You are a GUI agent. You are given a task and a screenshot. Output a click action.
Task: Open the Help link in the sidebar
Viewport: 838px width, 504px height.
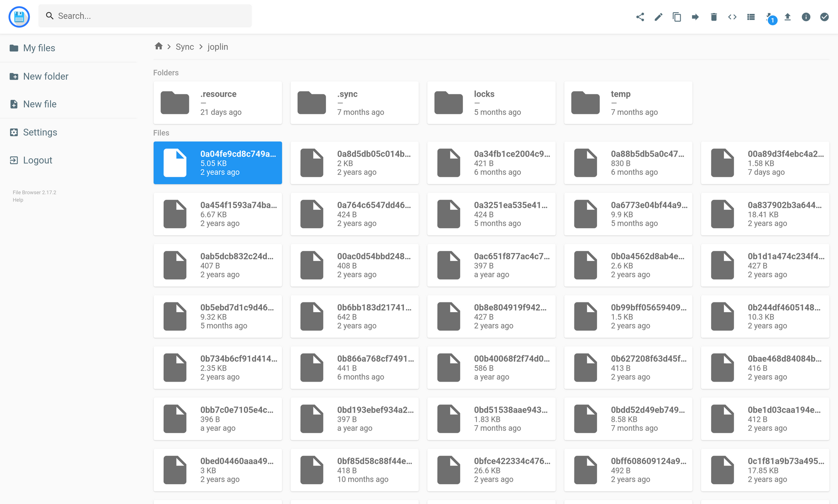click(x=17, y=200)
